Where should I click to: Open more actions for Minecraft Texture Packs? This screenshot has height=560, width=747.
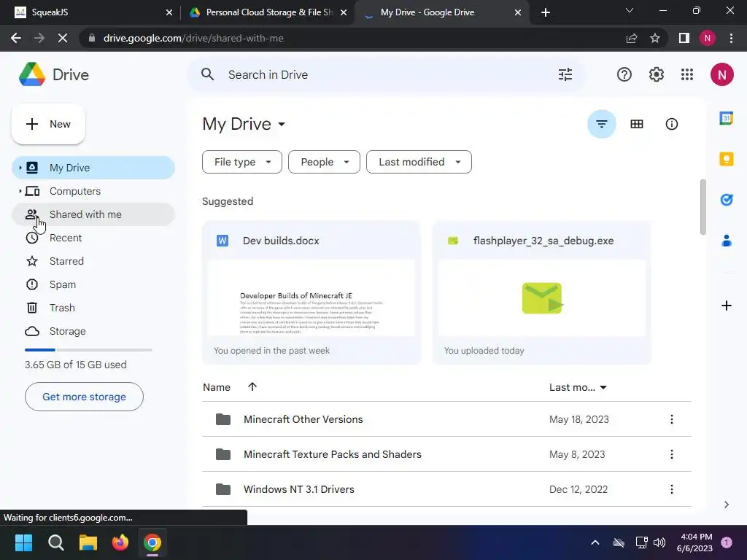(x=671, y=454)
